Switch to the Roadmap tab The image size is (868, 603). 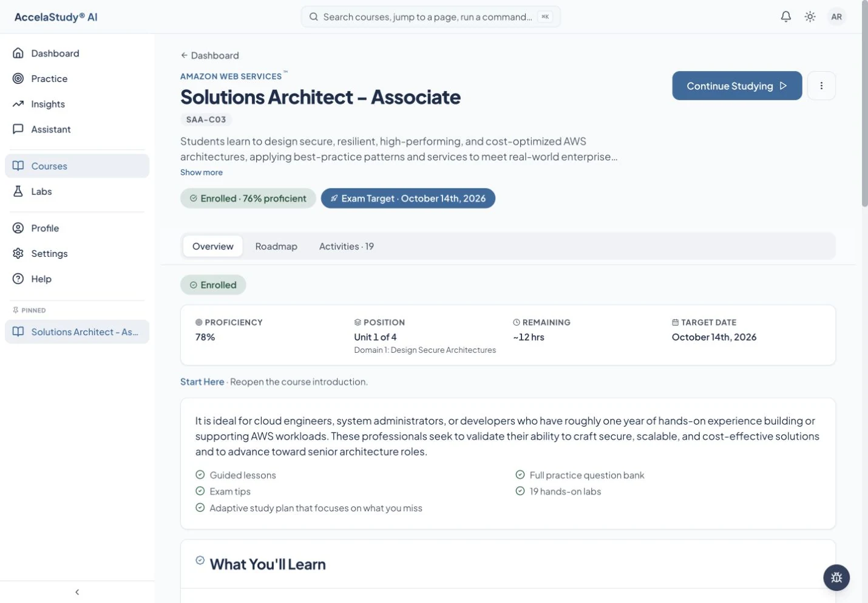coord(276,247)
